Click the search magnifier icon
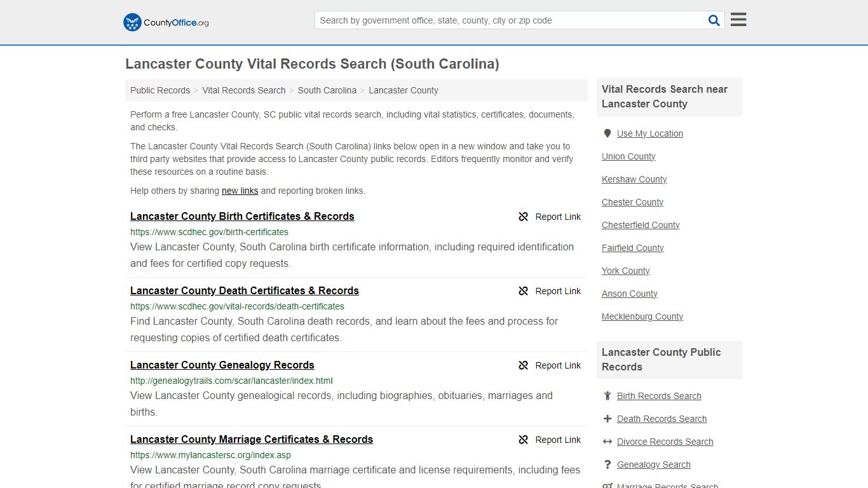 (x=714, y=20)
